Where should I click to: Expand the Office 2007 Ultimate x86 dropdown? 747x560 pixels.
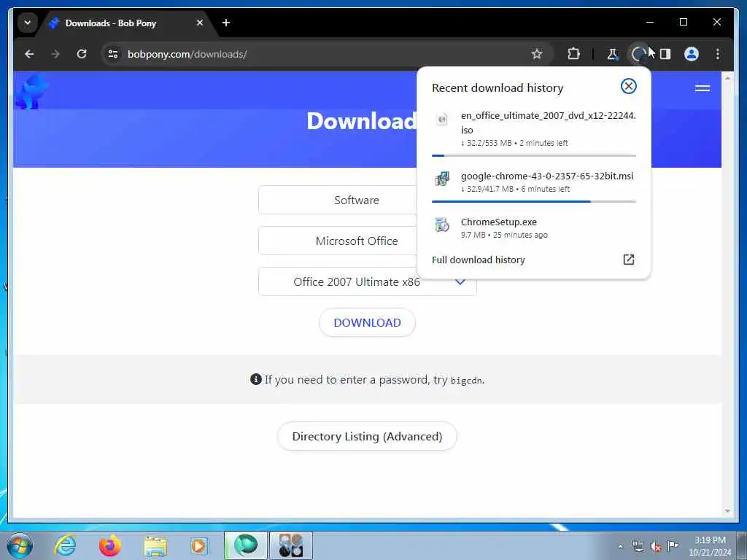367,281
